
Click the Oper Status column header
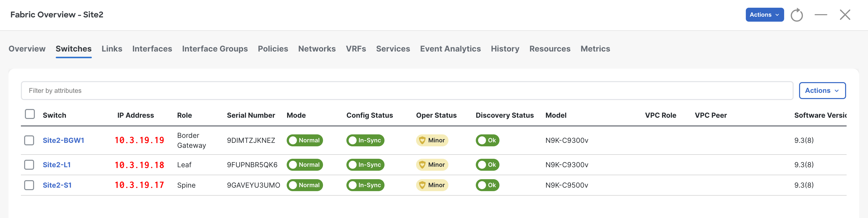point(436,115)
